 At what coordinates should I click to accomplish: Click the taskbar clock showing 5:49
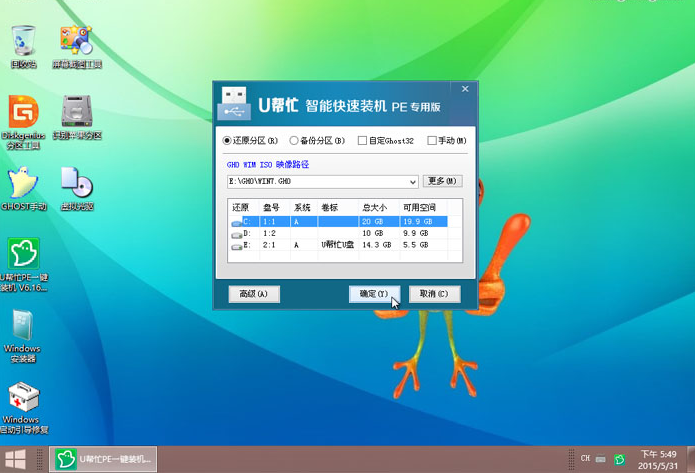pos(658,460)
